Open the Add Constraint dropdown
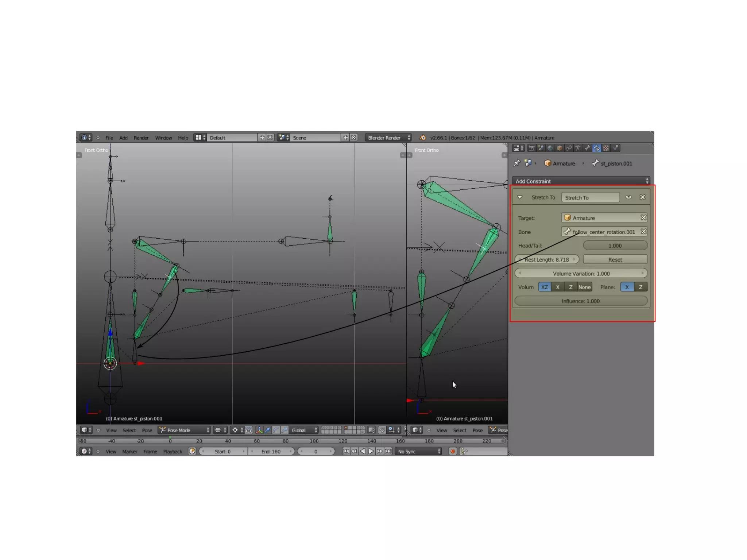Screen dimensions: 747x560 click(x=581, y=181)
